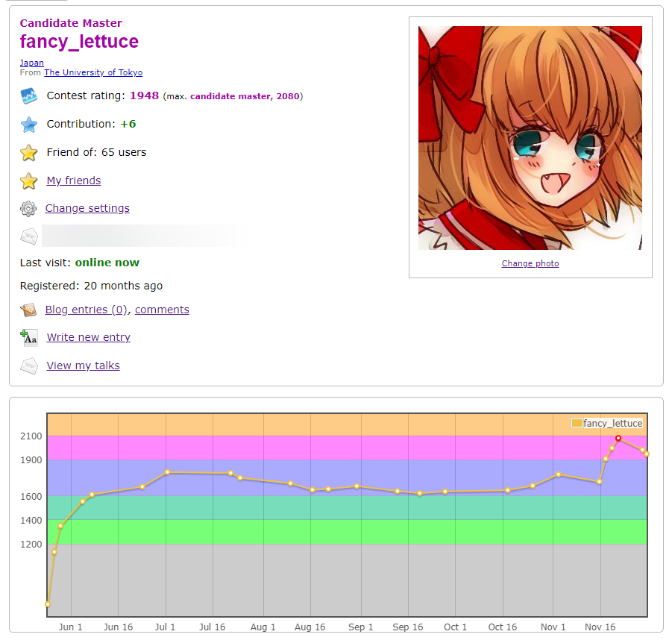Click the Write new entry Aa icon
This screenshot has height=643, width=672.
[28, 338]
